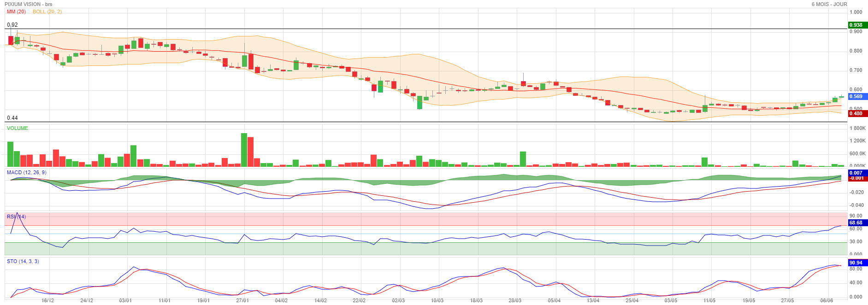Click the MM (20) moving average legend
Viewport: 868px width, 305px height.
pos(17,12)
